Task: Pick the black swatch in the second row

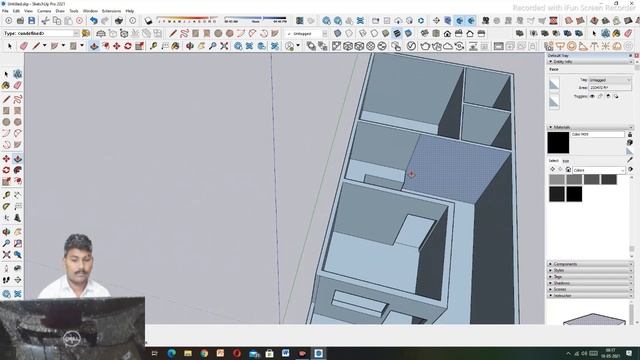Action: coord(574,194)
